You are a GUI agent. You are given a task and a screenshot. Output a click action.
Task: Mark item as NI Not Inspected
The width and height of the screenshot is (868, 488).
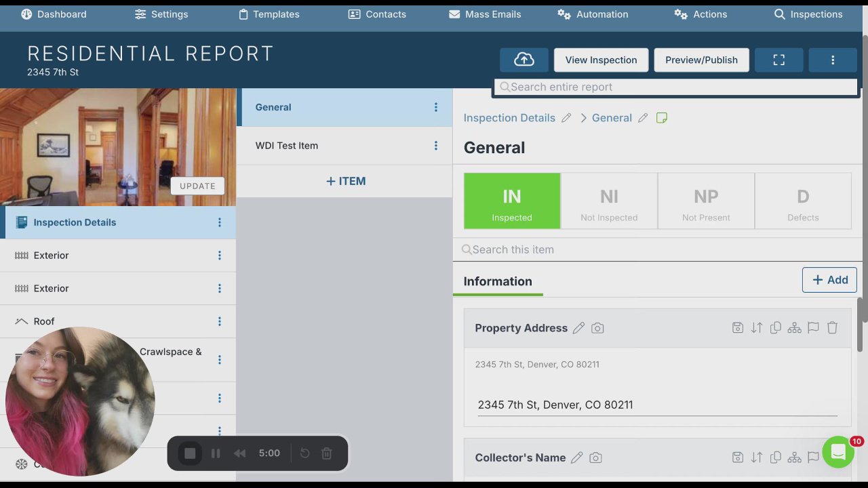[x=609, y=201]
